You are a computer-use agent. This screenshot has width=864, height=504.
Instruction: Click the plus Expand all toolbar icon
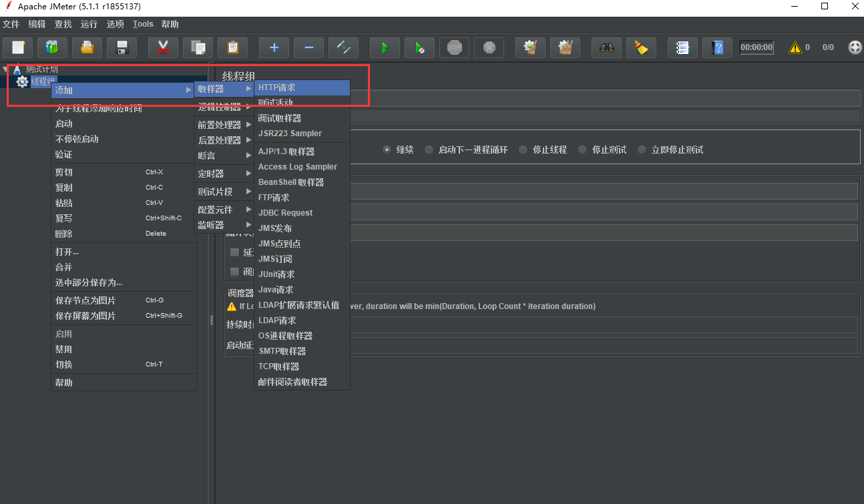pos(274,47)
